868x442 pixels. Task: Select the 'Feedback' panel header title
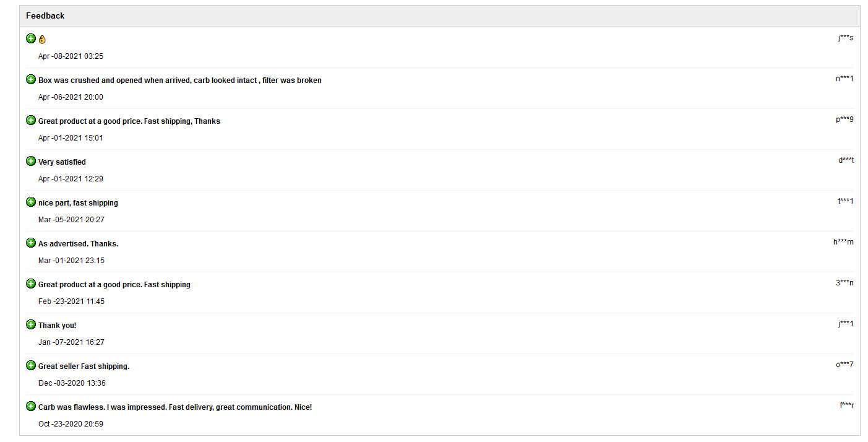(45, 15)
